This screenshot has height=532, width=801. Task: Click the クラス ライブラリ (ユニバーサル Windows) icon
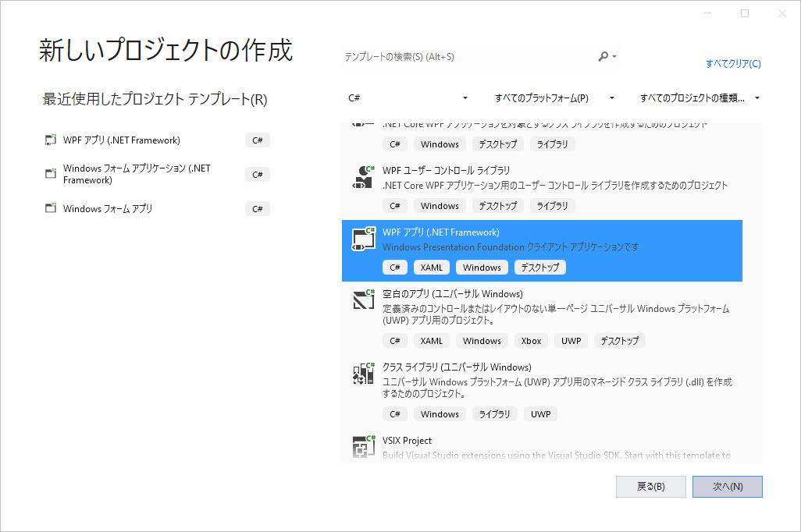(361, 374)
